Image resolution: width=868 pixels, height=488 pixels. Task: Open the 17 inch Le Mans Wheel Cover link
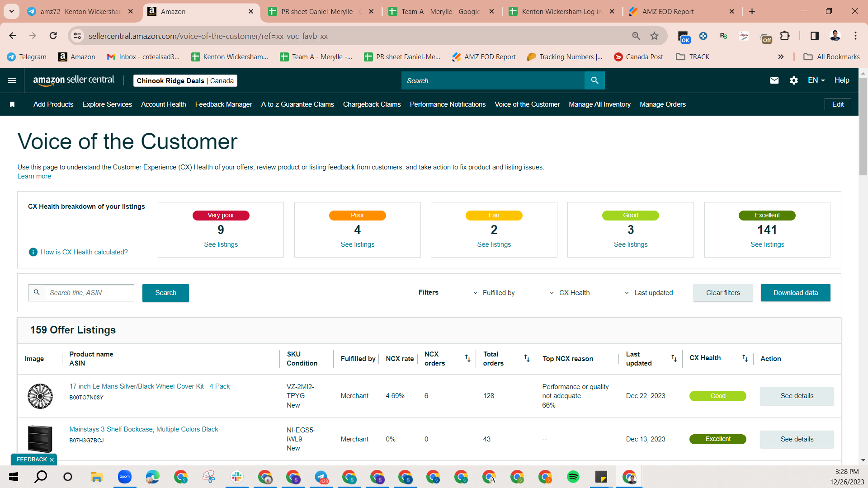pyautogui.click(x=150, y=386)
